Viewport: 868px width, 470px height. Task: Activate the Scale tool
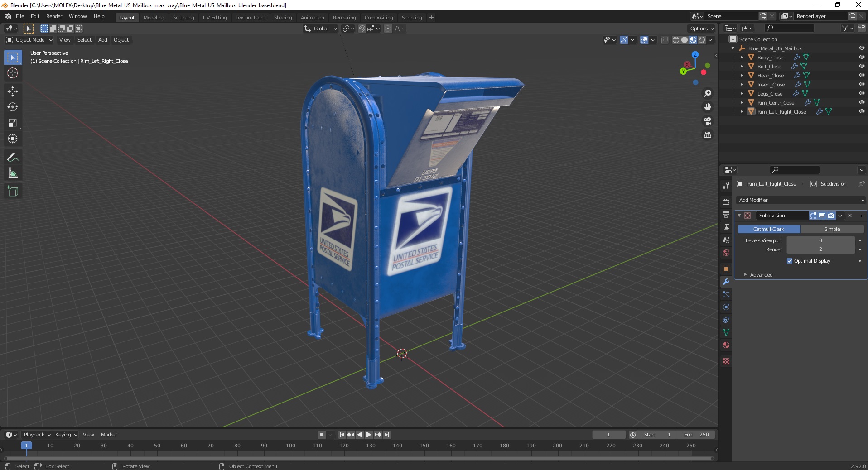tap(13, 123)
